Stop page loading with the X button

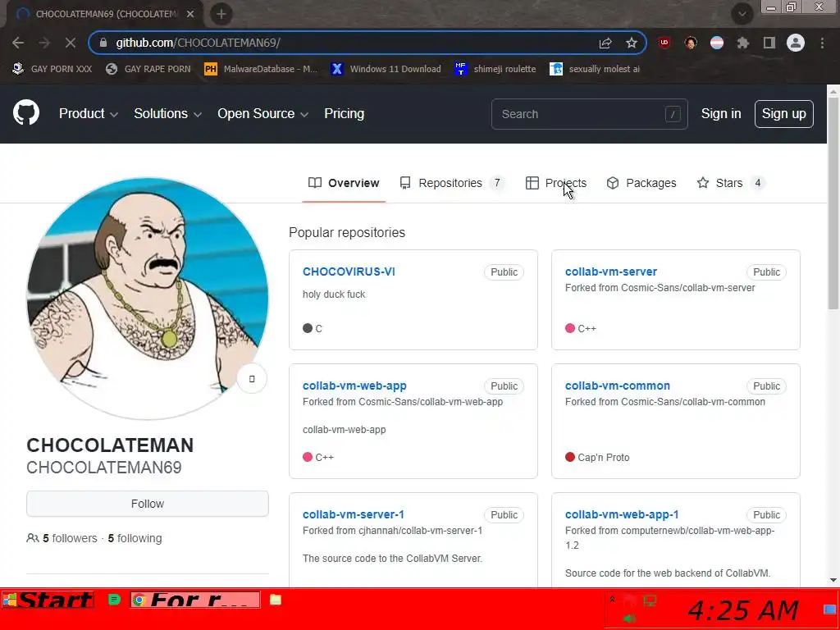click(71, 43)
